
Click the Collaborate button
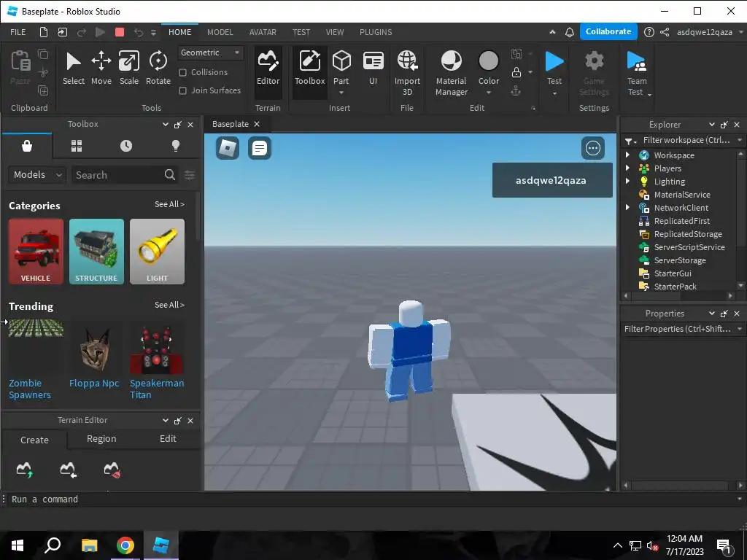[608, 31]
